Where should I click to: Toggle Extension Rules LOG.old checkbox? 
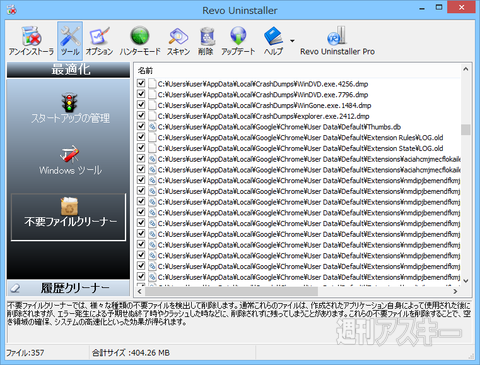(141, 137)
